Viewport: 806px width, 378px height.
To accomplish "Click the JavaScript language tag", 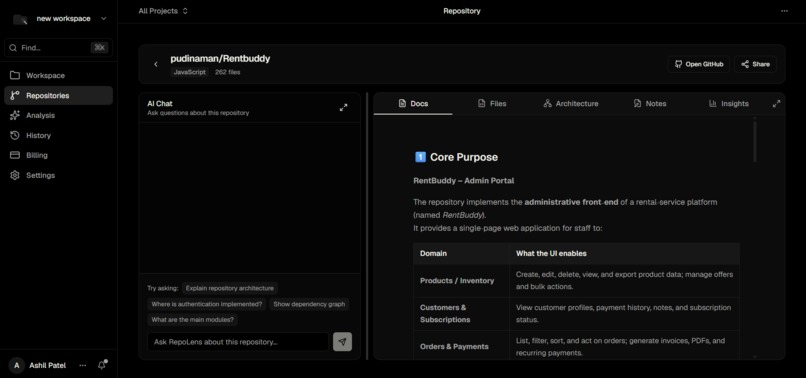I will click(190, 73).
